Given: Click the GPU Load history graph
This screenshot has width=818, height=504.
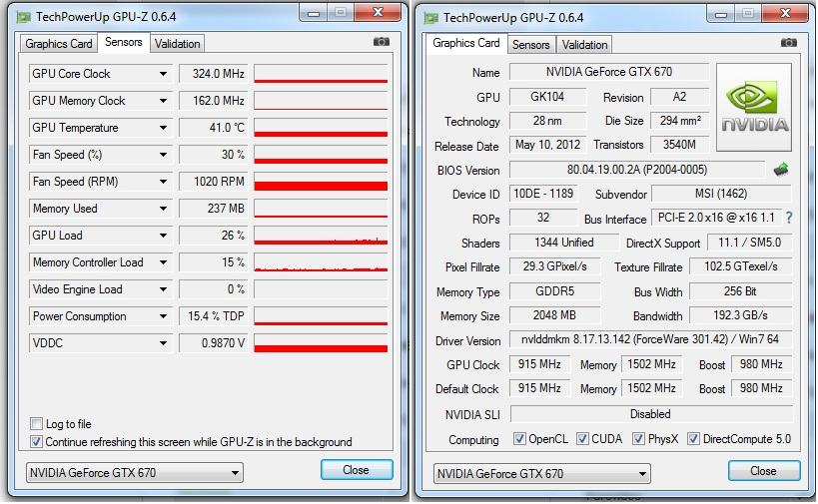Looking at the screenshot, I should (x=321, y=236).
